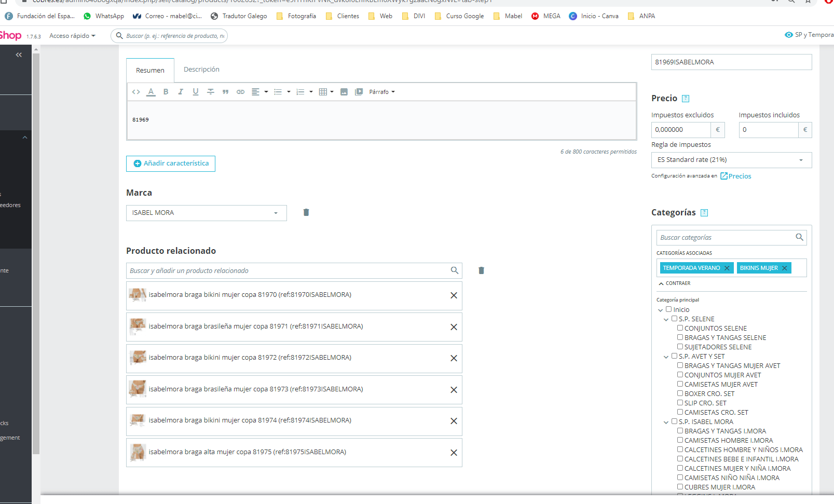Image resolution: width=834 pixels, height=504 pixels.
Task: Delete all related products trash icon
Action: click(x=481, y=270)
